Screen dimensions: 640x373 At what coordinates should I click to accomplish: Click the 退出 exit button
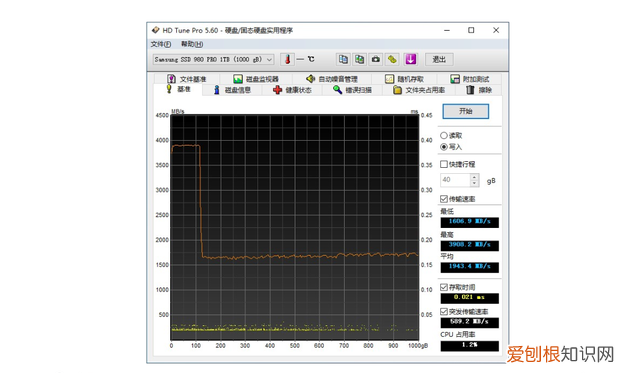439,60
